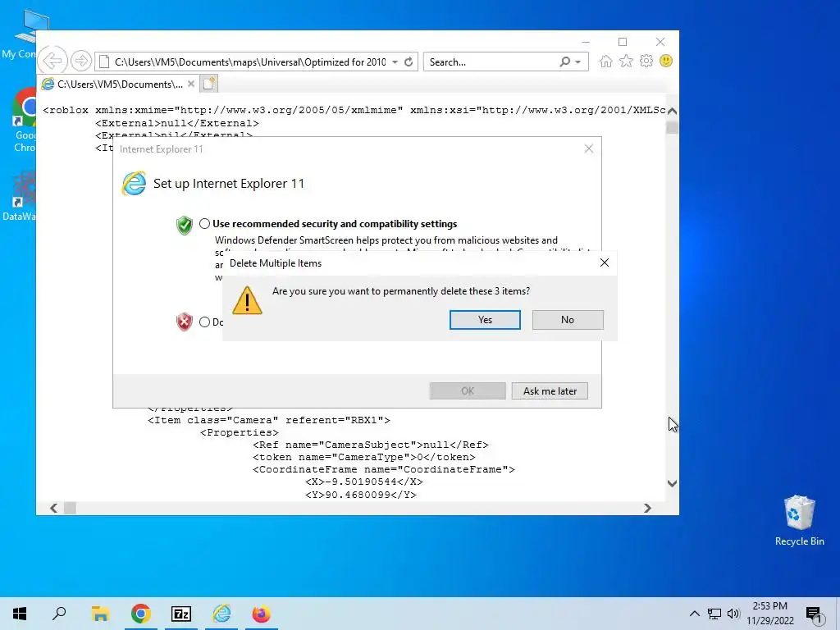Confirm deletion with the Yes button
Viewport: 840px width, 630px height.
485,320
